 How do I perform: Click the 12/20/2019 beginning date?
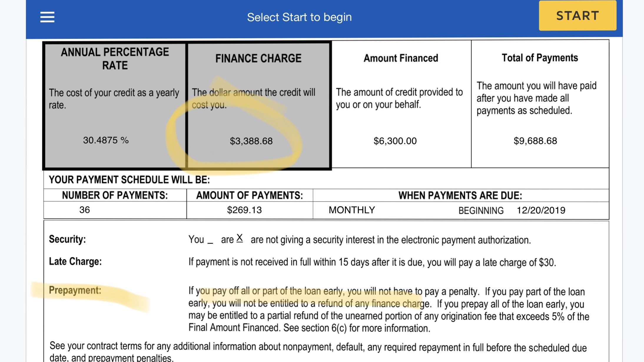(541, 210)
